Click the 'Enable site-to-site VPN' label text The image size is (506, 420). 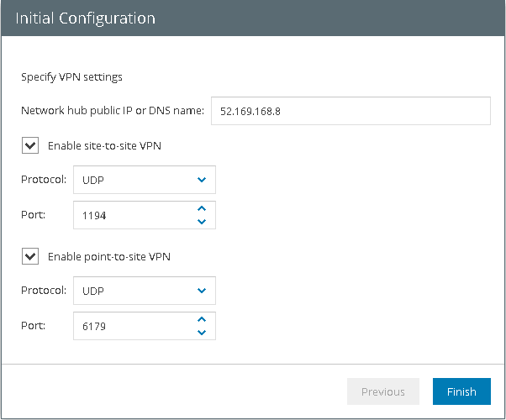(x=104, y=145)
